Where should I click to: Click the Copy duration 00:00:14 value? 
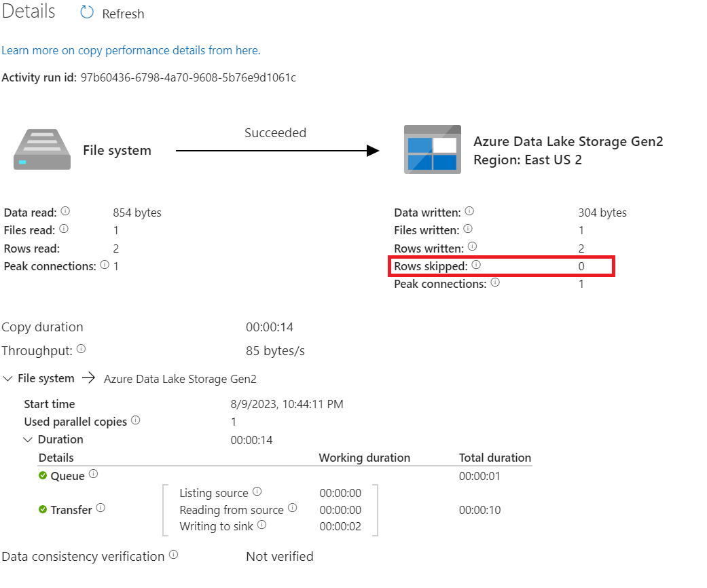pyautogui.click(x=269, y=327)
